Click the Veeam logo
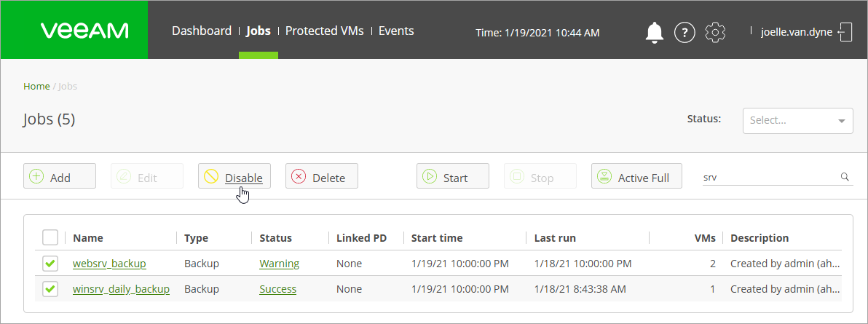 [84, 31]
